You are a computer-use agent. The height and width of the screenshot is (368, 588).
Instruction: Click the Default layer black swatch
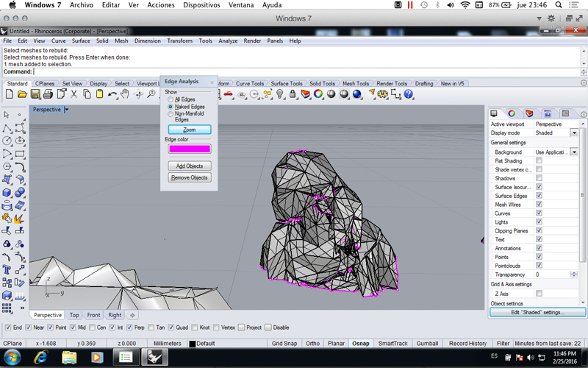(193, 344)
